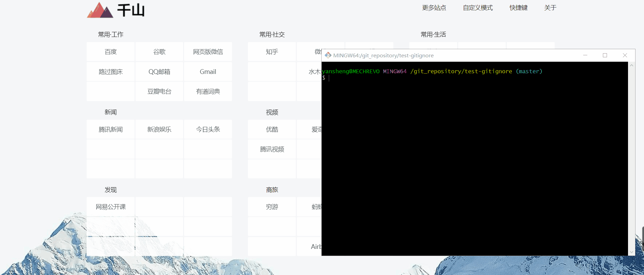Viewport: 644px width, 275px height.
Task: Open the 路过图床 link
Action: point(111,72)
